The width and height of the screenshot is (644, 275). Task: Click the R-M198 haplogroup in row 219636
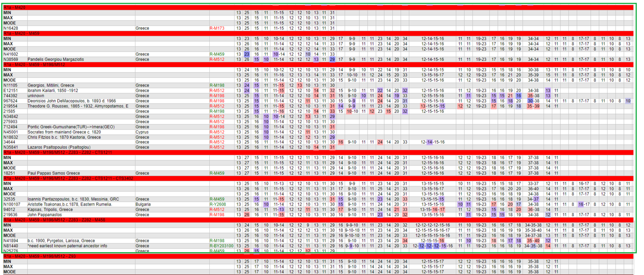coord(217,215)
